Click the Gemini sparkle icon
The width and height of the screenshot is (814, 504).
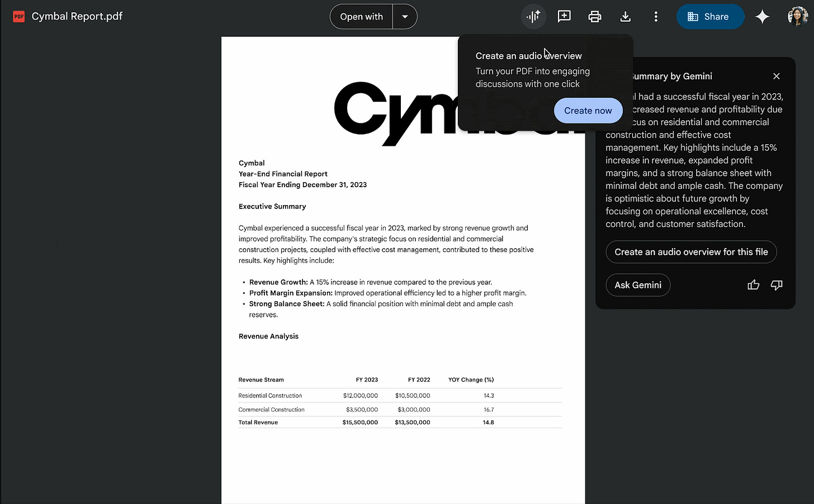click(762, 17)
